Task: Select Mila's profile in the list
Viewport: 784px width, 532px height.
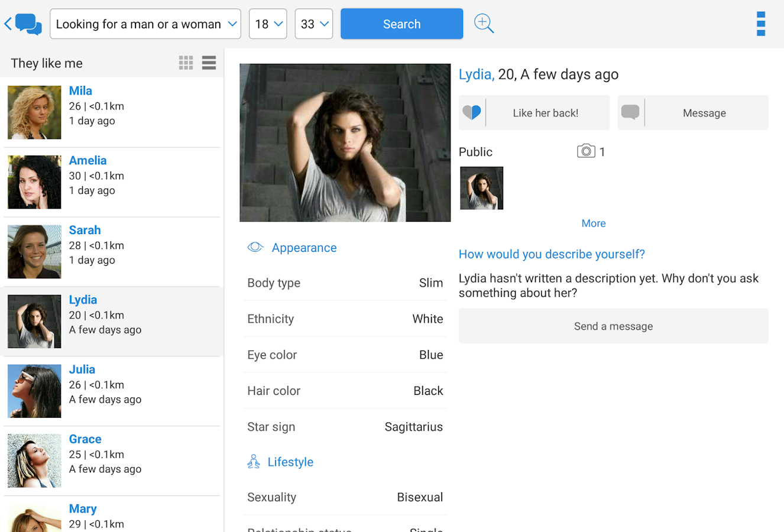Action: (112, 112)
